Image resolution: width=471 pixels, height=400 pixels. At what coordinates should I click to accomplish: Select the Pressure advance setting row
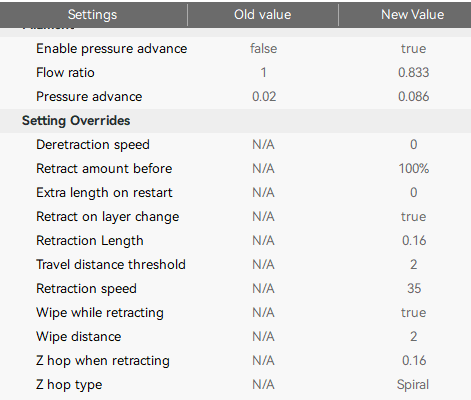click(x=235, y=97)
